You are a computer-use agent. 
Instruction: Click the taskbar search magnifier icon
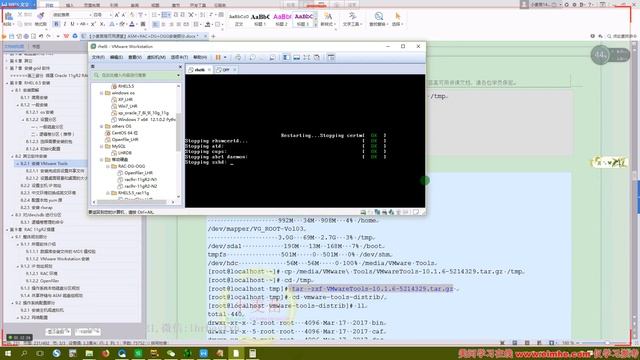tap(24, 353)
